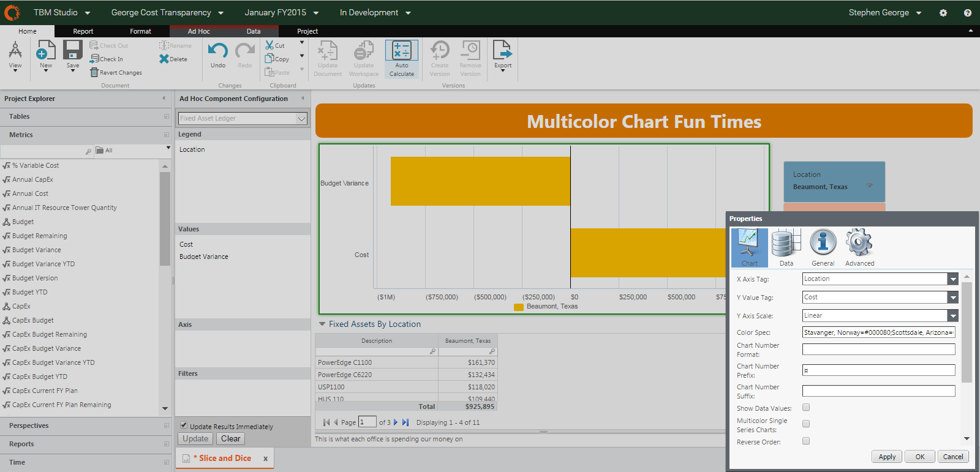Viewport: 980px width, 472px height.
Task: Click the TBM Studio logo icon
Action: coord(12,12)
